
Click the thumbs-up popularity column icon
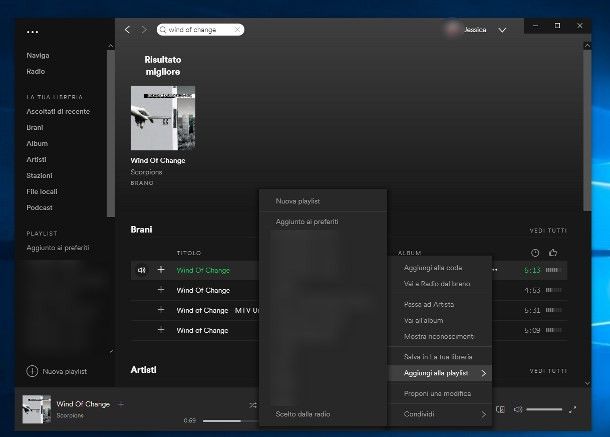[x=553, y=253]
